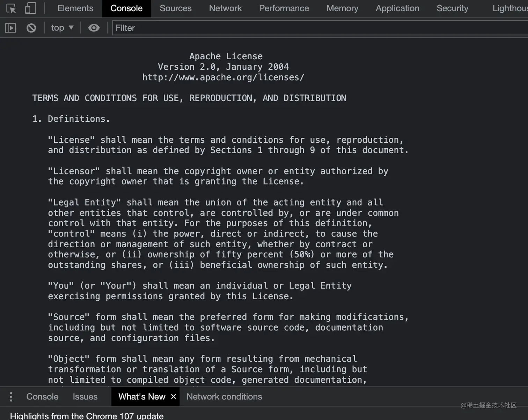Screen dimensions: 528x420
Task: Create a live expression with eye icon
Action: tap(94, 28)
